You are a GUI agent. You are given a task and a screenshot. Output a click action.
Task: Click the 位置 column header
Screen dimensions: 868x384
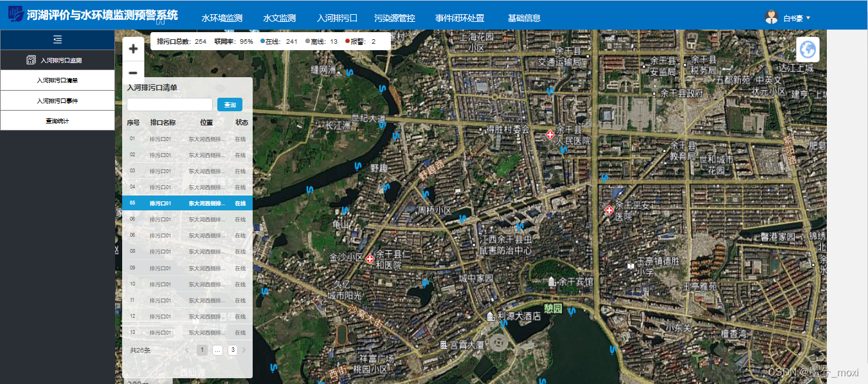coord(206,122)
